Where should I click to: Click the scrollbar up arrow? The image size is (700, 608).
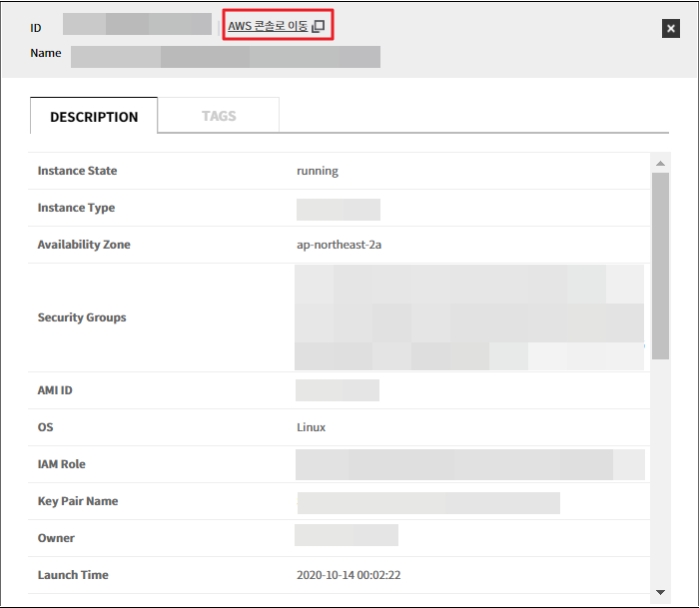pyautogui.click(x=660, y=163)
